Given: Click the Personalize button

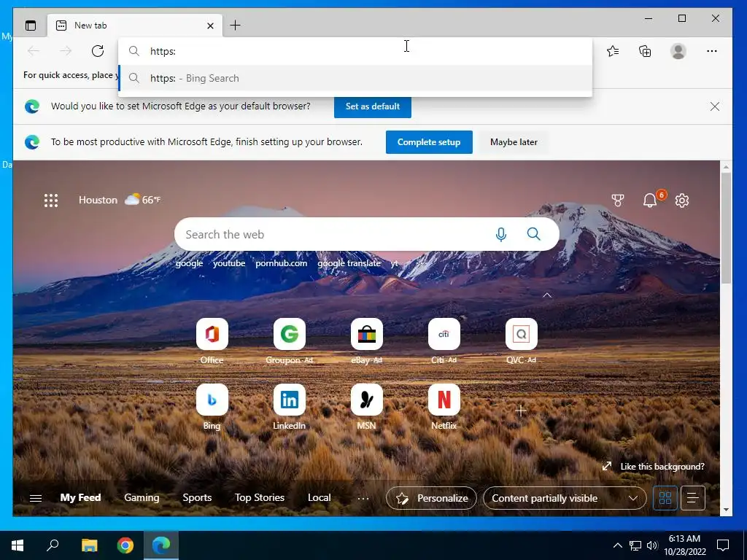Looking at the screenshot, I should [431, 498].
